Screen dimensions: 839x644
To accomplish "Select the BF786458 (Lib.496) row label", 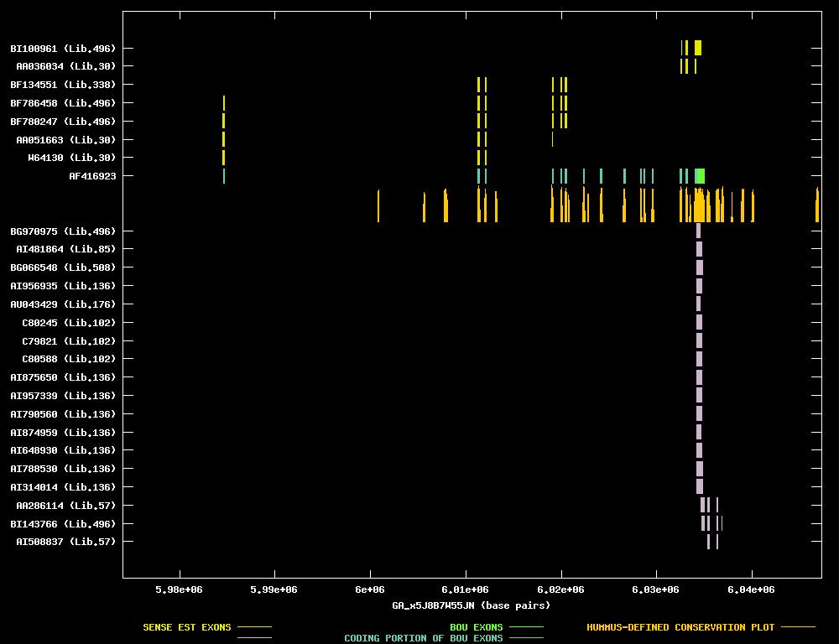I will click(x=63, y=103).
